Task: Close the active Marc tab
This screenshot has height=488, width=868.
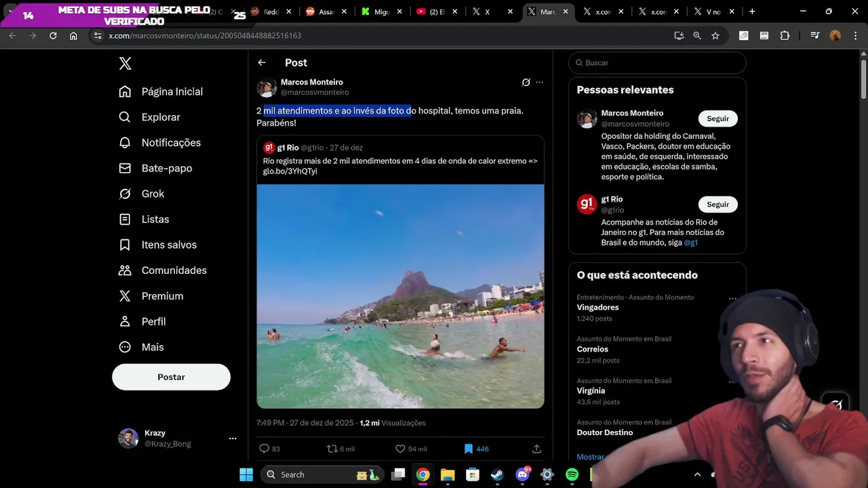Action: click(566, 12)
